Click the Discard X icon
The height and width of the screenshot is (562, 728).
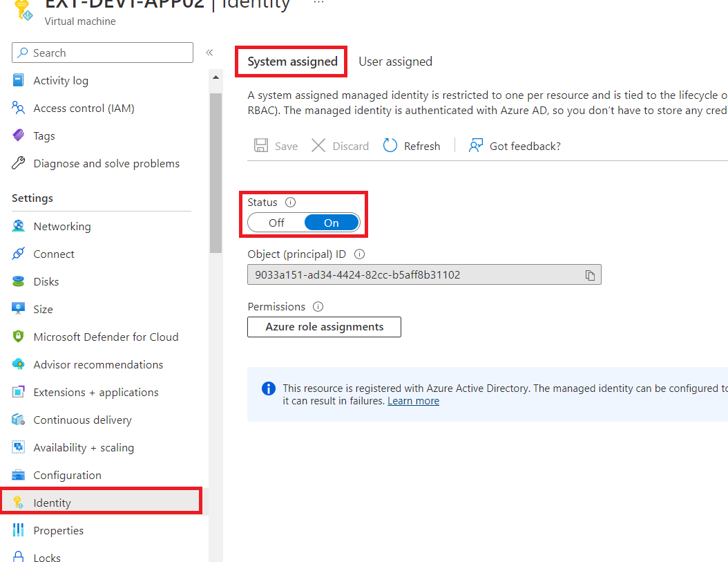click(x=318, y=145)
